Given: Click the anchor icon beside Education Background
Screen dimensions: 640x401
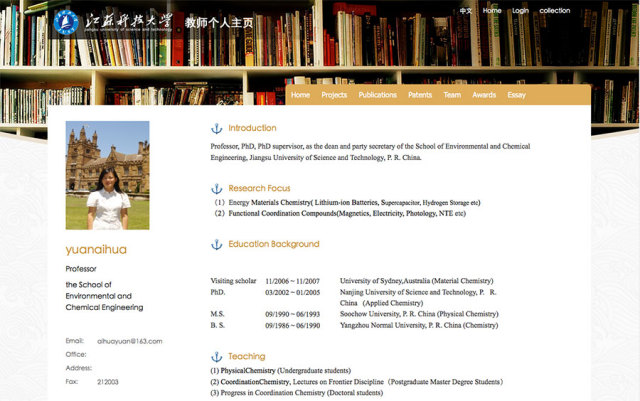Looking at the screenshot, I should [216, 244].
